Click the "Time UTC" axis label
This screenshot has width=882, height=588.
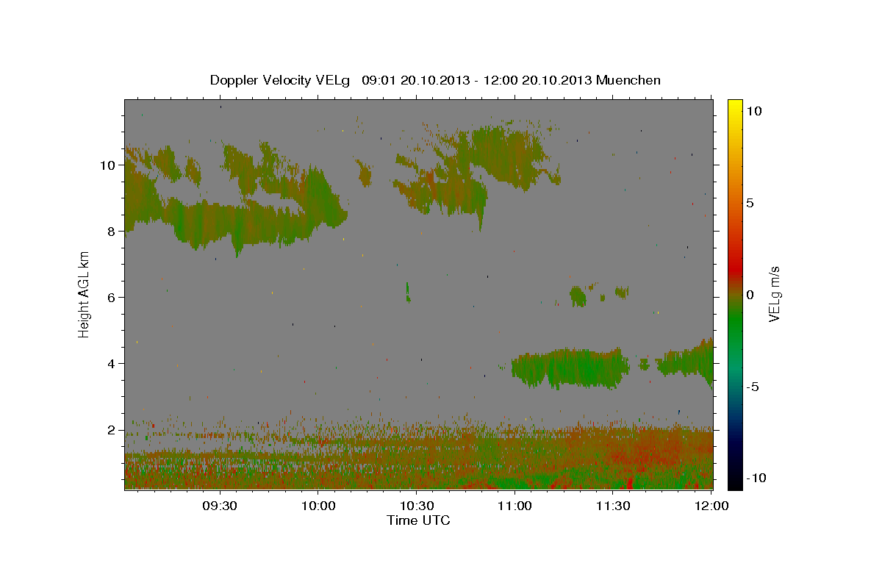pos(418,520)
